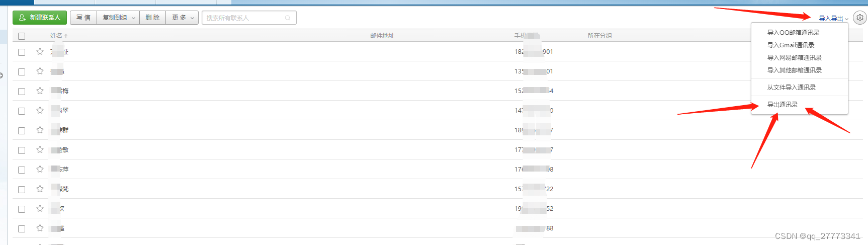Collapse the 导入导出 dropdown
This screenshot has height=245, width=868.
pyautogui.click(x=833, y=19)
